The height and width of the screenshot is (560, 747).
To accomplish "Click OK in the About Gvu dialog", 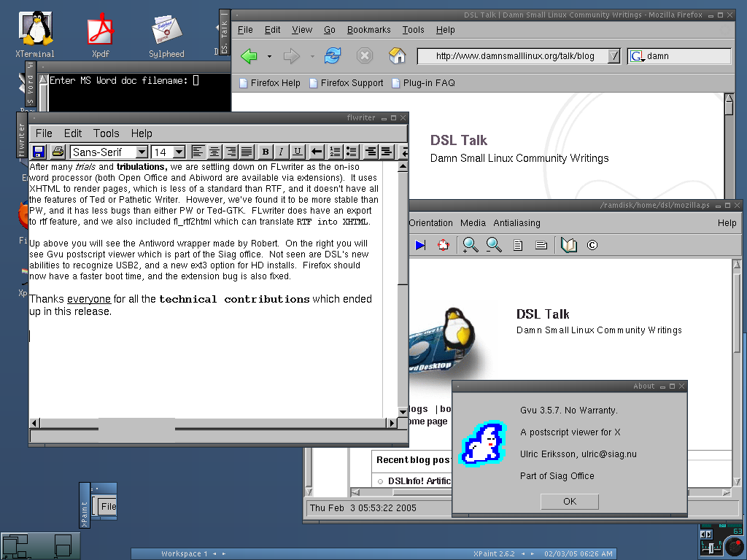I will pos(570,502).
